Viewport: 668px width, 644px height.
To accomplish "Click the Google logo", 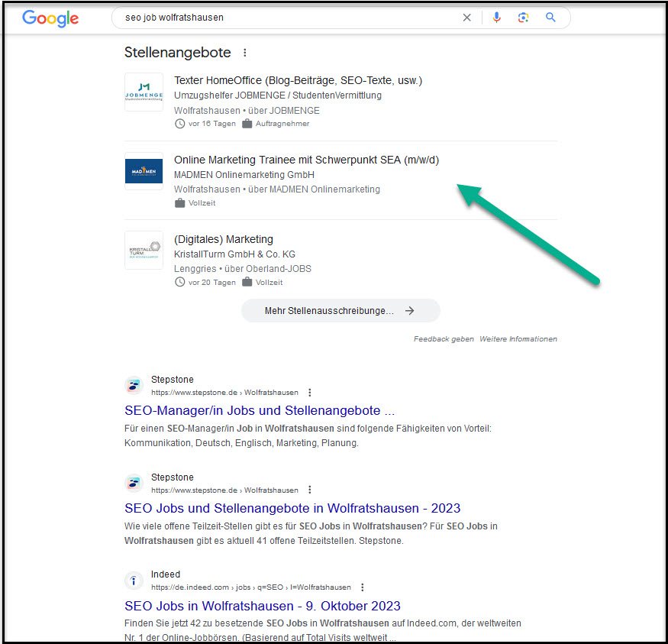I will [50, 18].
